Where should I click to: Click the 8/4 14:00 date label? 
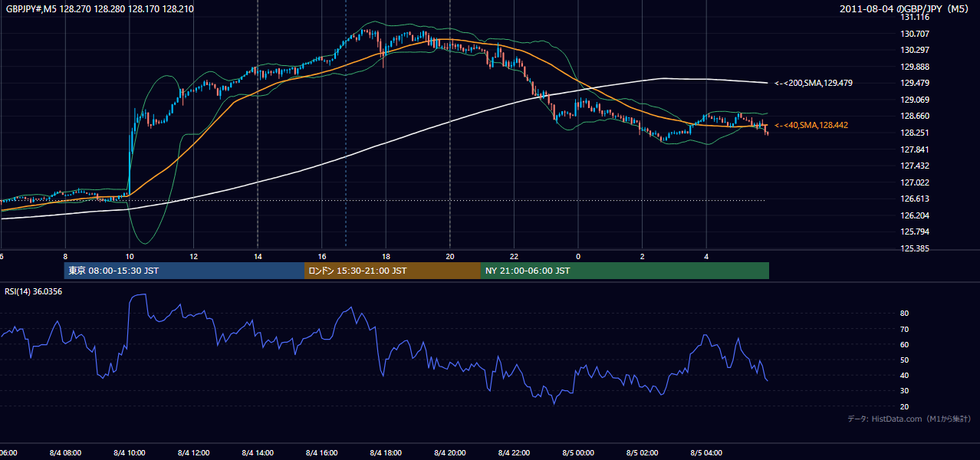pyautogui.click(x=258, y=452)
